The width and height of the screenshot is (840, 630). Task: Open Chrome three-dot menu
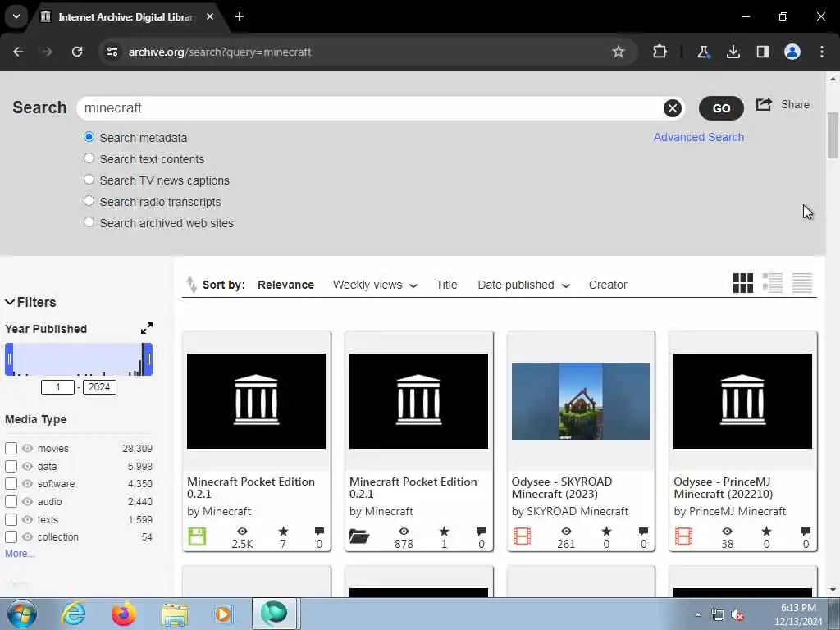pyautogui.click(x=822, y=52)
